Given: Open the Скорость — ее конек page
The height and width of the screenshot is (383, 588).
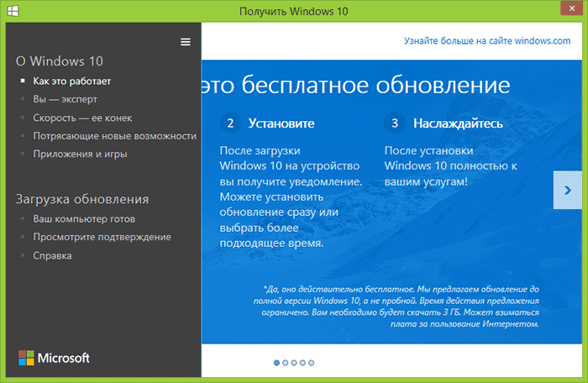Looking at the screenshot, I should [82, 118].
